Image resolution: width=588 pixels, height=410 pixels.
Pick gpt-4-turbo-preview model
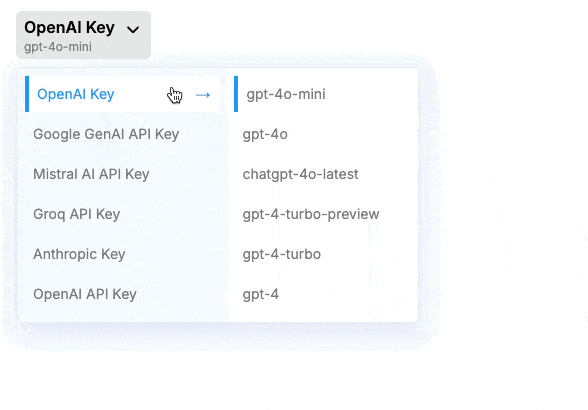(311, 214)
